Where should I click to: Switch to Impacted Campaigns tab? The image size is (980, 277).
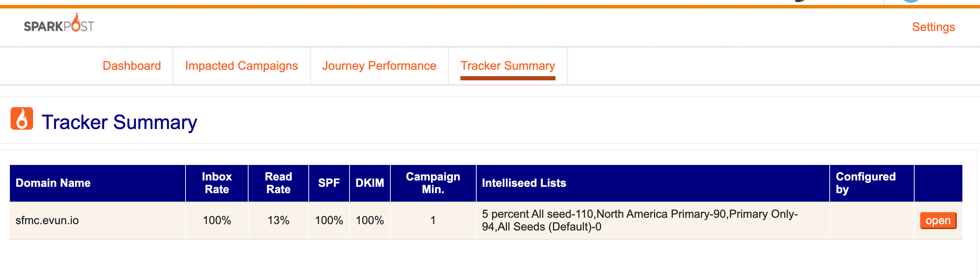coord(241,66)
